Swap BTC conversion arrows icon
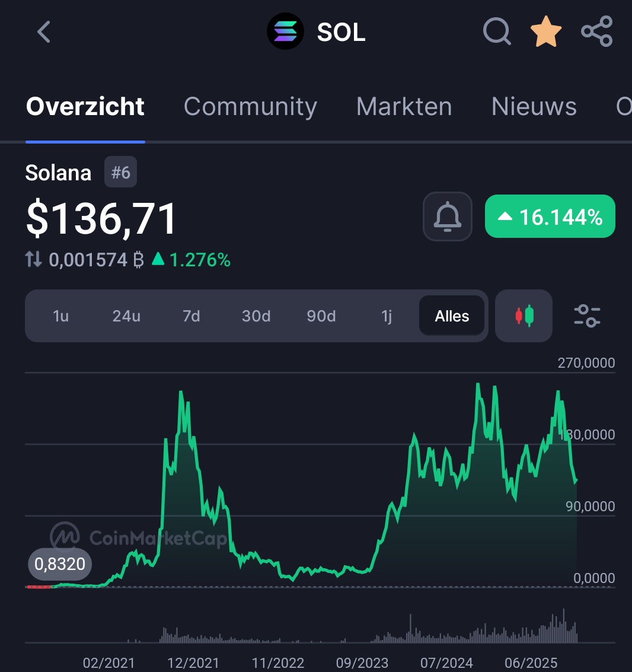This screenshot has height=672, width=632. pos(33,260)
